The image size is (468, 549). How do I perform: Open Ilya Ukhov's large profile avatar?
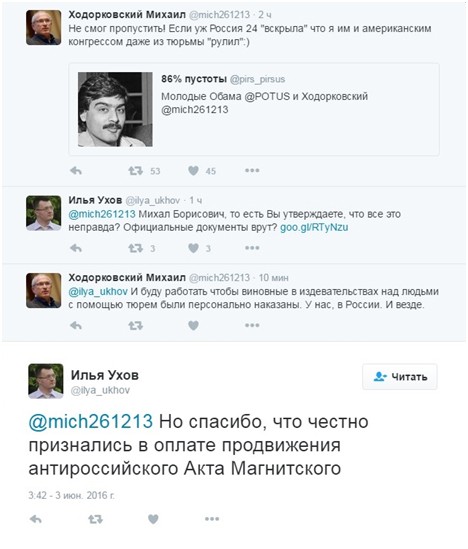coord(46,381)
